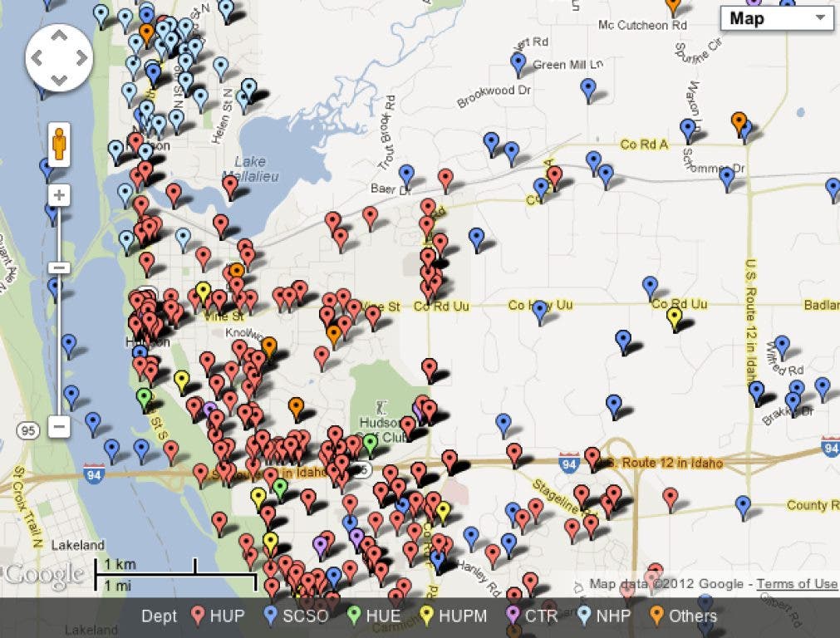
Task: Select the red marker on Lake Mallalieu shore
Action: click(x=230, y=187)
